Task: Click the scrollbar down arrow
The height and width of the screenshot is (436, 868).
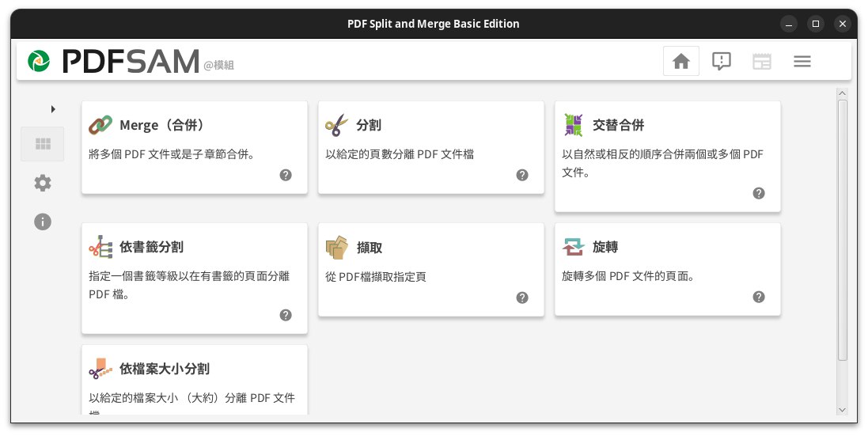Action: coord(842,410)
